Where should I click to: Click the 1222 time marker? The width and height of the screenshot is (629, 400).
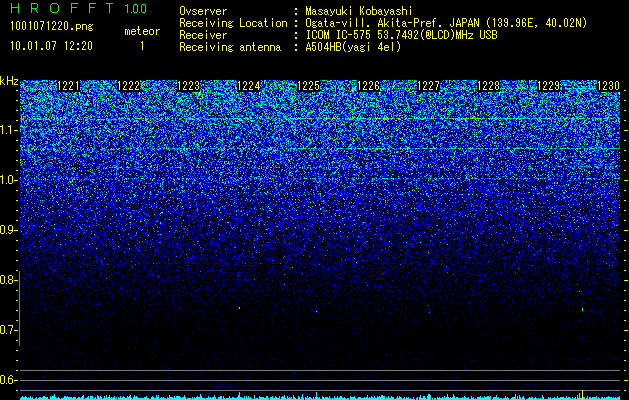[x=128, y=86]
